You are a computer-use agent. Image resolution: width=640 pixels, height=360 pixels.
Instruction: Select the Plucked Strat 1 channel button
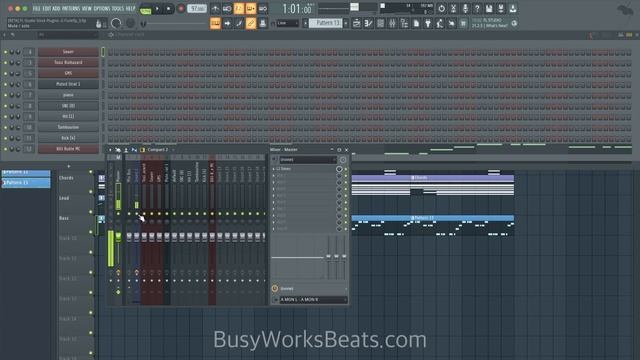(68, 84)
